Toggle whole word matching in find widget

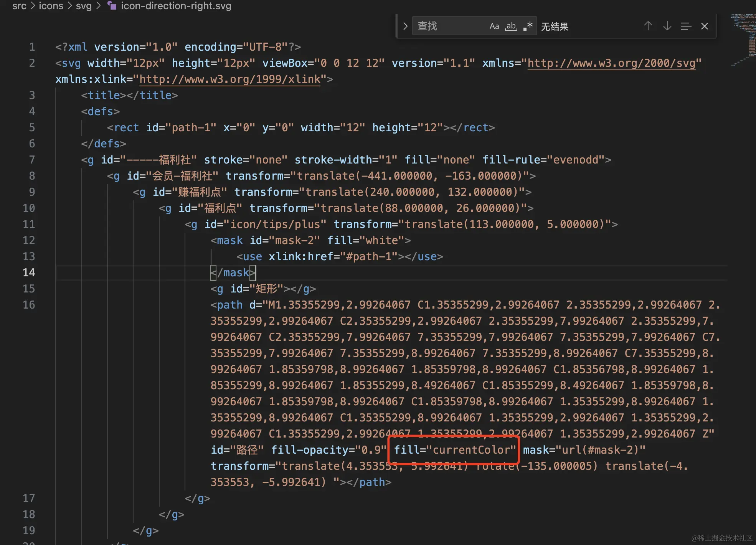point(511,26)
